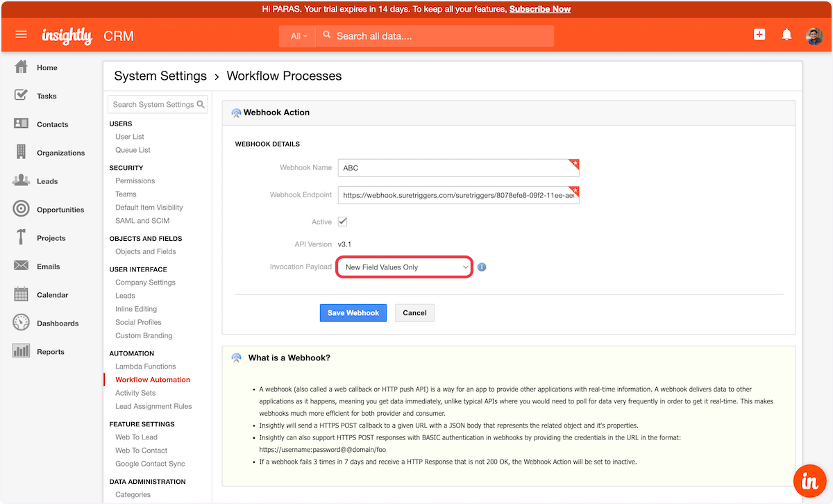Open the All search filter dropdown
Screen dimensions: 833x504
[298, 36]
